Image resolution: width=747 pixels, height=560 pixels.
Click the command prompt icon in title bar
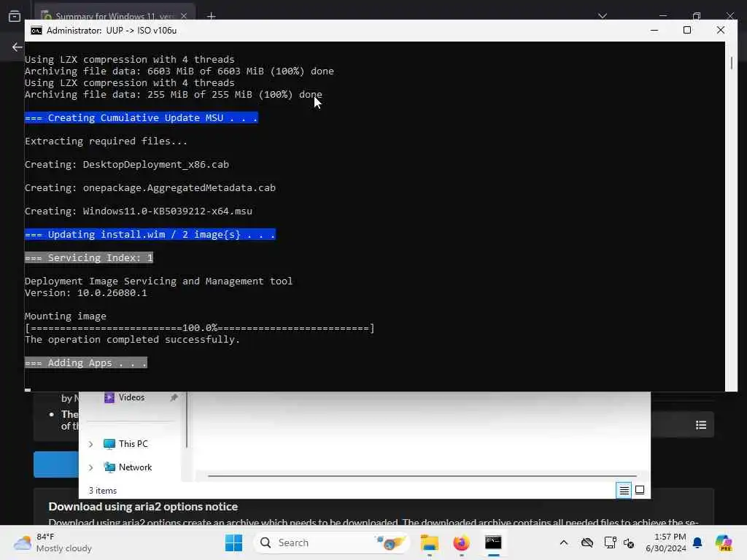(36, 31)
